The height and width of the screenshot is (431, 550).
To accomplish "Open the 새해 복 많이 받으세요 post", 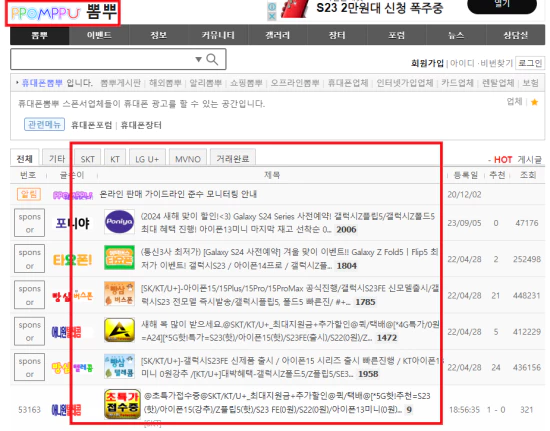I will (290, 331).
